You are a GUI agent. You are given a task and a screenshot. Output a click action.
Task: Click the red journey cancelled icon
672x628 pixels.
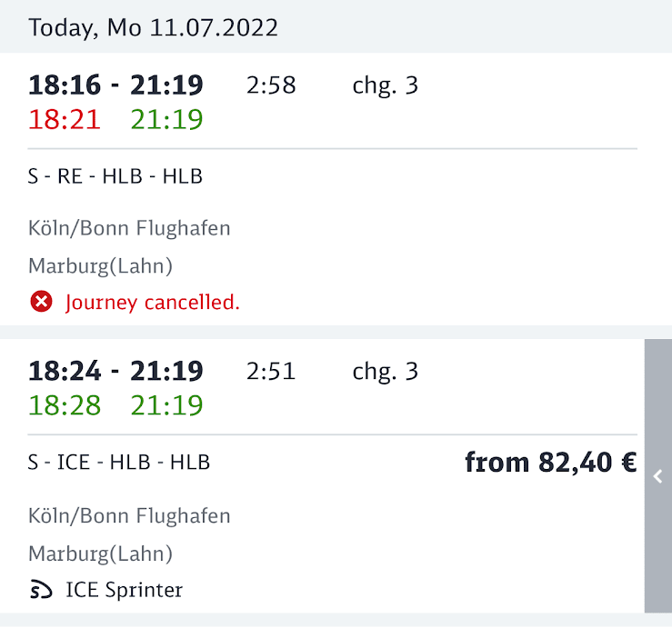[x=41, y=302]
